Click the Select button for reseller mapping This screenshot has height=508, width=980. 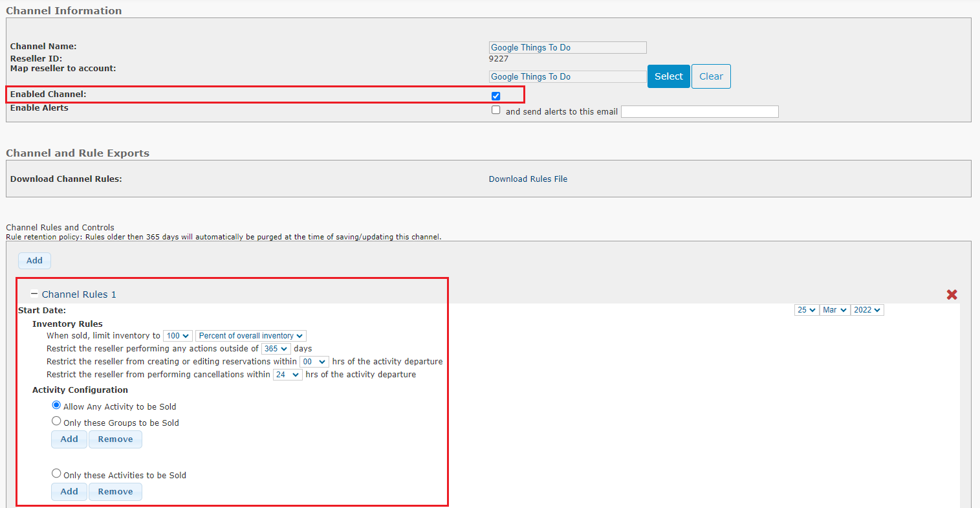pyautogui.click(x=668, y=76)
